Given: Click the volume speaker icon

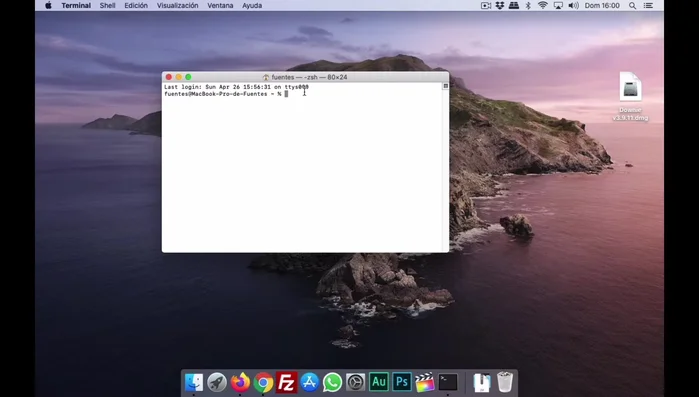Looking at the screenshot, I should pos(573,5).
